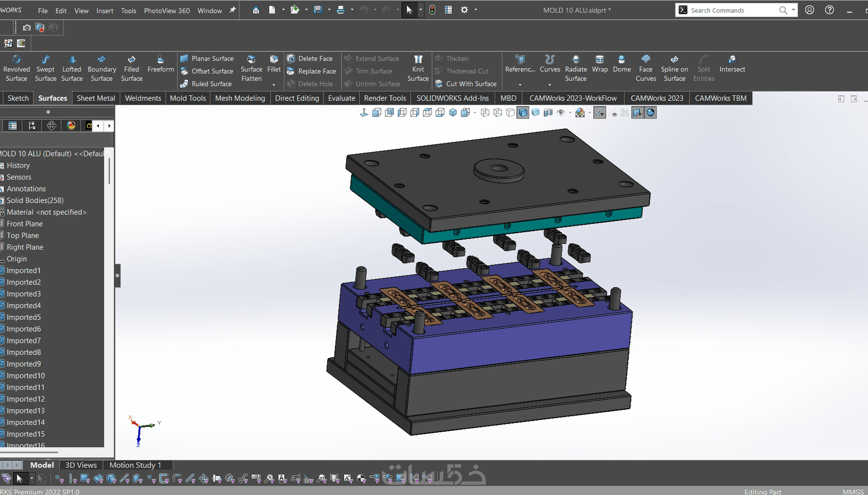This screenshot has width=868, height=495.
Task: Open the Options gear dropdown arrow
Action: point(476,10)
